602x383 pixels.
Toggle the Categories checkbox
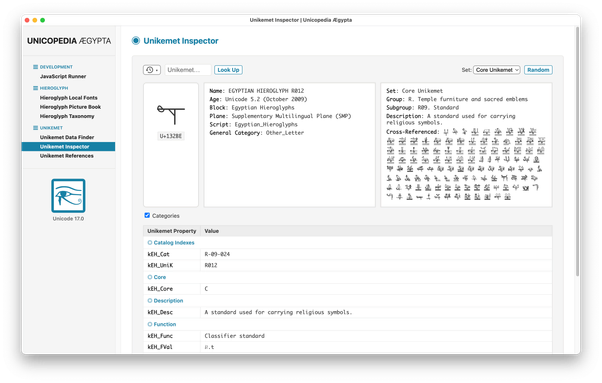tap(147, 215)
